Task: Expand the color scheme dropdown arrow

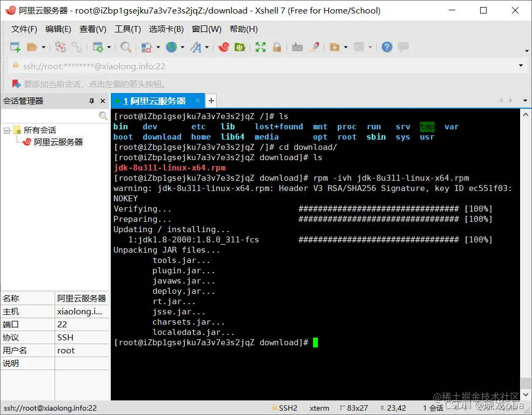Action: pyautogui.click(x=158, y=47)
